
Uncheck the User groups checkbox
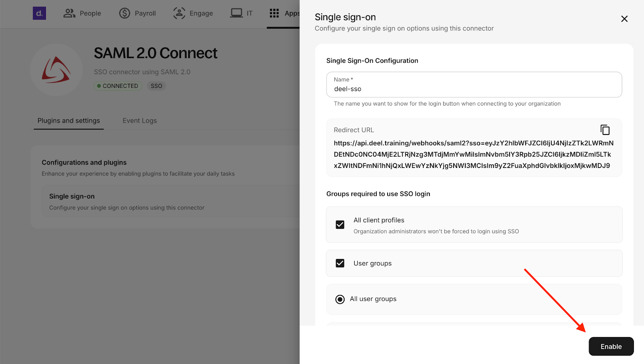point(340,263)
